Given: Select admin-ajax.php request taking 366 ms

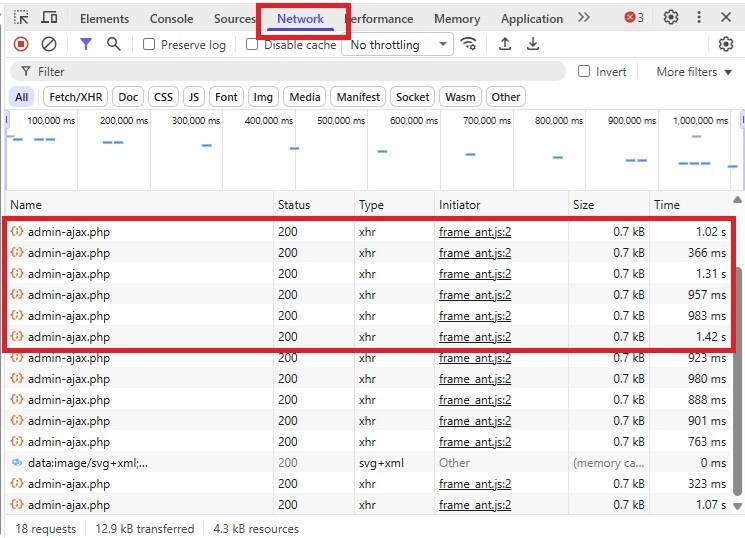Looking at the screenshot, I should click(x=369, y=253).
